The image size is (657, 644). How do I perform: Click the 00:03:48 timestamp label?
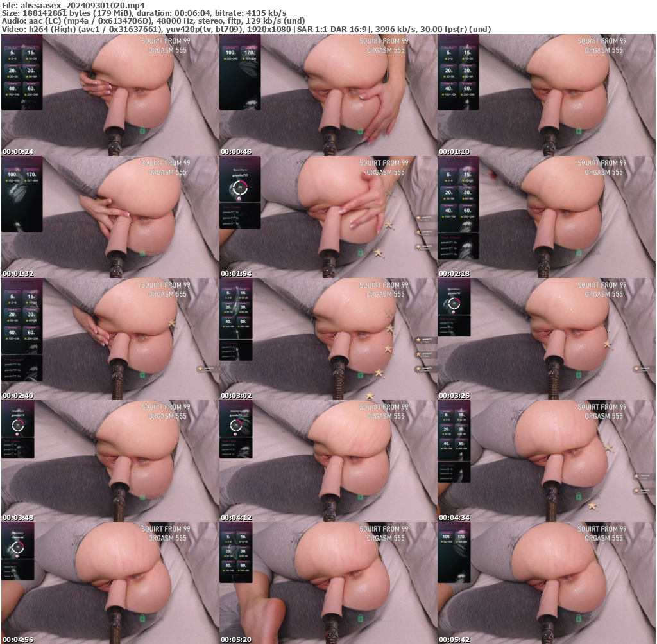[x=18, y=519]
